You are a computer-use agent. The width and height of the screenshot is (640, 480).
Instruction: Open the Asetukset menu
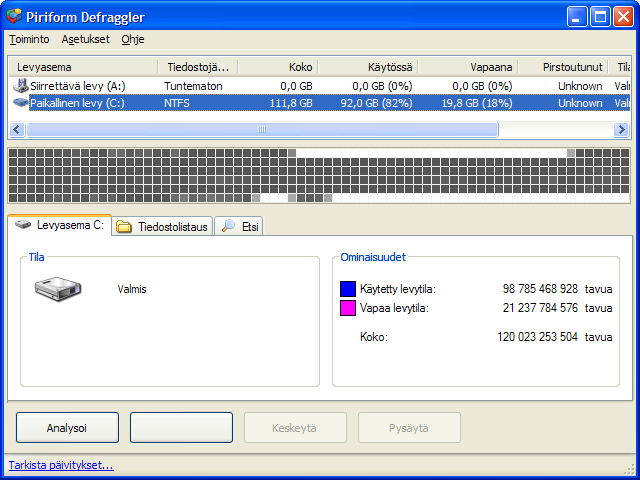86,39
